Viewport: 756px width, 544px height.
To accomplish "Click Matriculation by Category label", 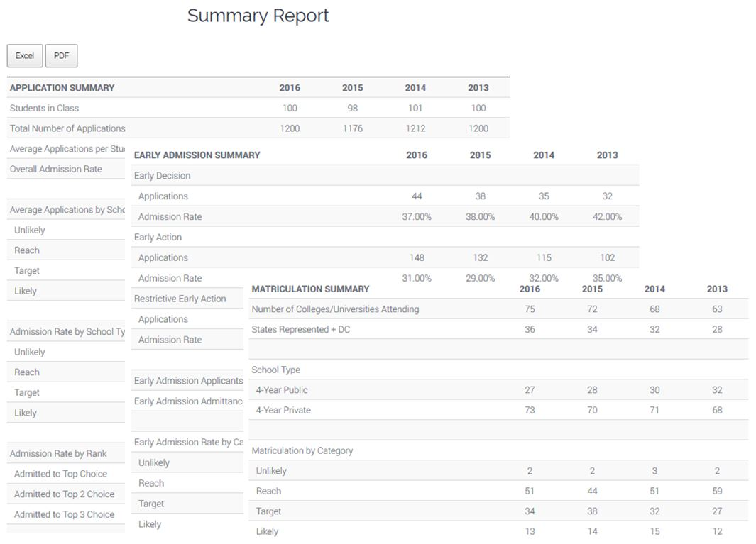I will click(302, 450).
